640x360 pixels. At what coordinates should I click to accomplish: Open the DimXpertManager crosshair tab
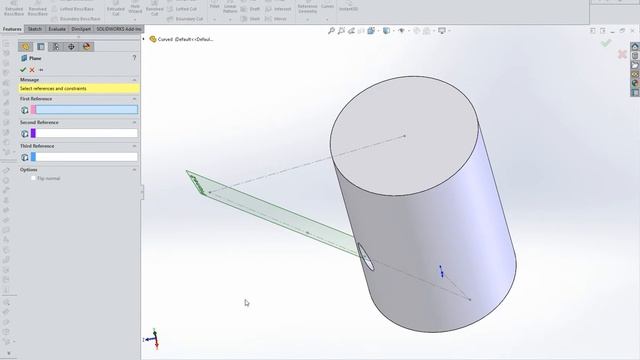(x=71, y=47)
